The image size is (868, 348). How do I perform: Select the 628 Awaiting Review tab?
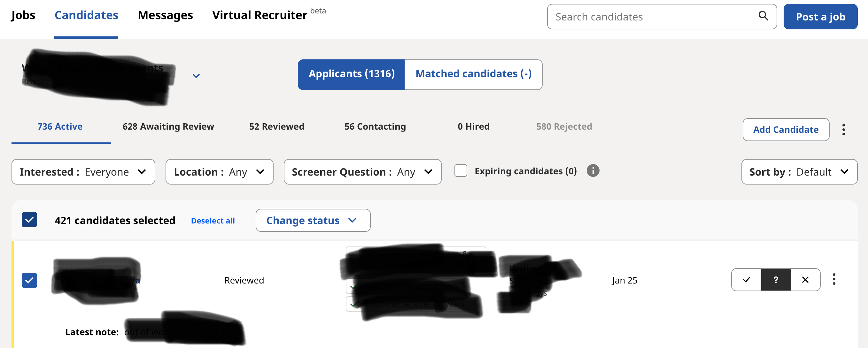pos(168,126)
